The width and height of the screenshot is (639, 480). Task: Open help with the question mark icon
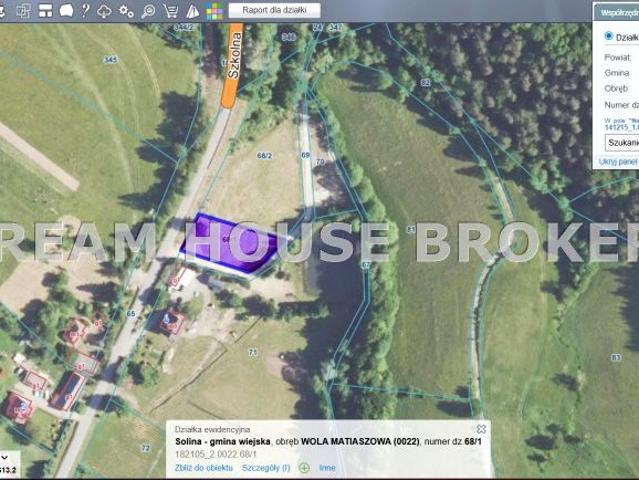point(85,10)
